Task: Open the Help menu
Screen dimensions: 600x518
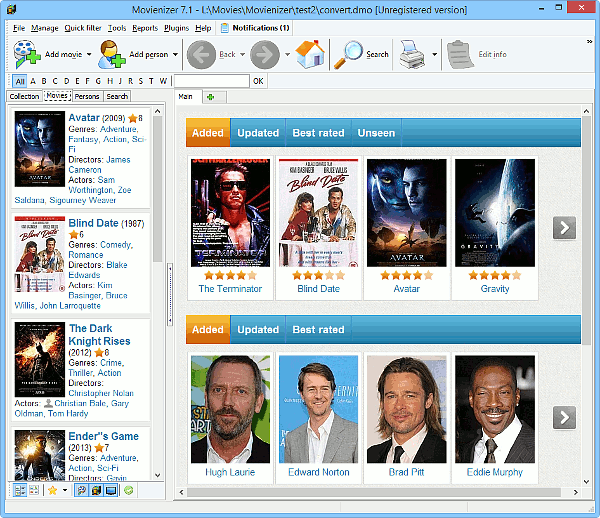Action: [203, 28]
